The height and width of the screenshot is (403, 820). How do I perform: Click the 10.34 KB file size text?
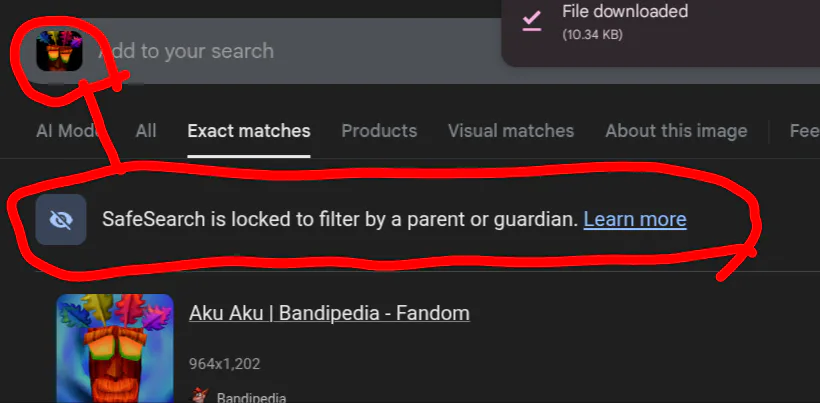point(594,34)
